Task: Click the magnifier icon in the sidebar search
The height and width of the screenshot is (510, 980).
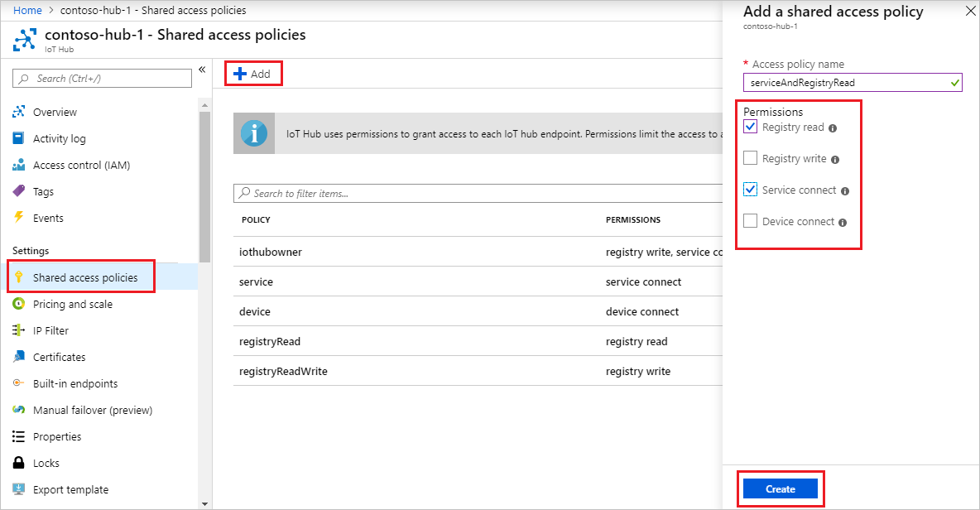Action: click(23, 79)
